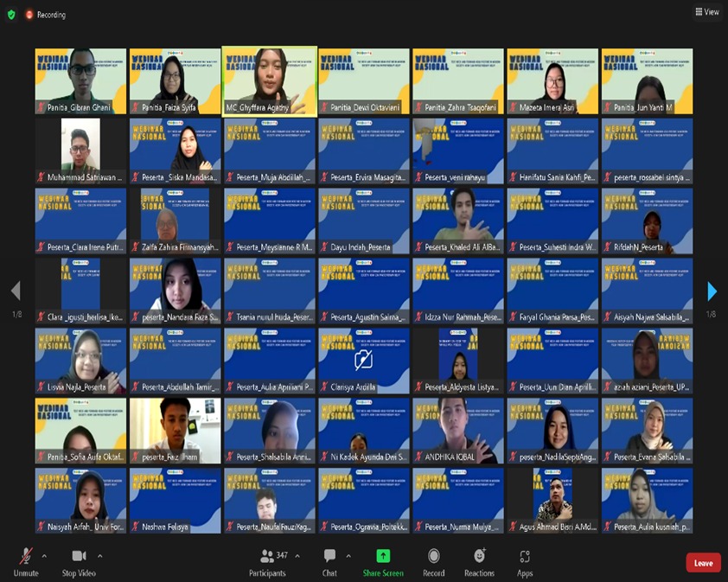This screenshot has height=582, width=728.
Task: Click the red Leave button
Action: (703, 563)
